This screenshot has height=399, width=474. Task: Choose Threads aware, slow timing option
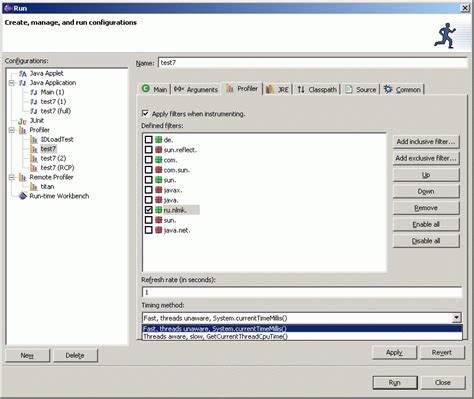click(302, 336)
